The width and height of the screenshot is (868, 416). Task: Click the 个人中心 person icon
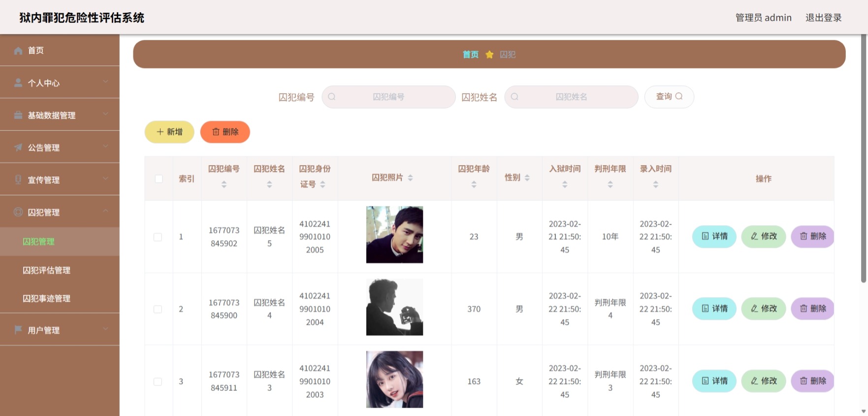pos(18,83)
